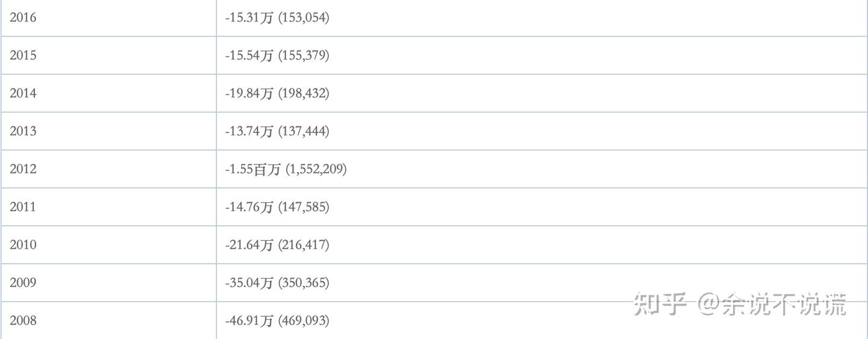
Task: Select the 2009 year cell
Action: click(23, 283)
